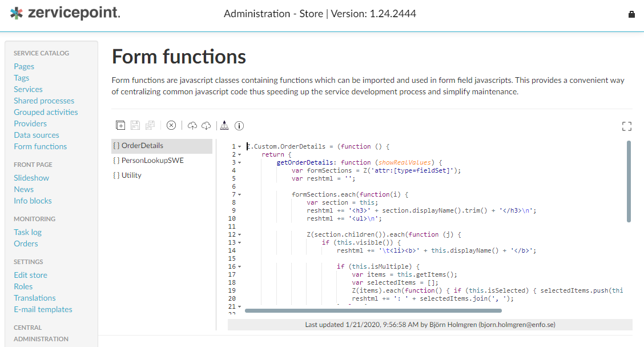Navigate to Data sources

pyautogui.click(x=37, y=135)
